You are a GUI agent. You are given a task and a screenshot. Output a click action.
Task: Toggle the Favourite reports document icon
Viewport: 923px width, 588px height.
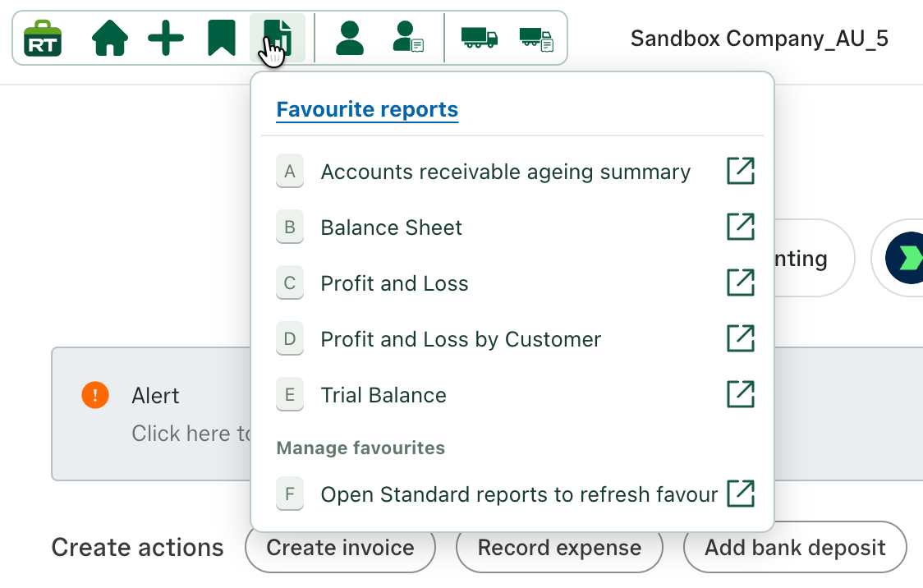tap(278, 39)
